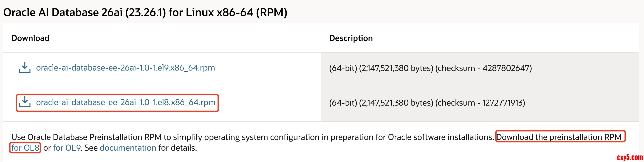The image size is (644, 162).
Task: Click download icon beside the el9 RPM
Action: click(25, 68)
